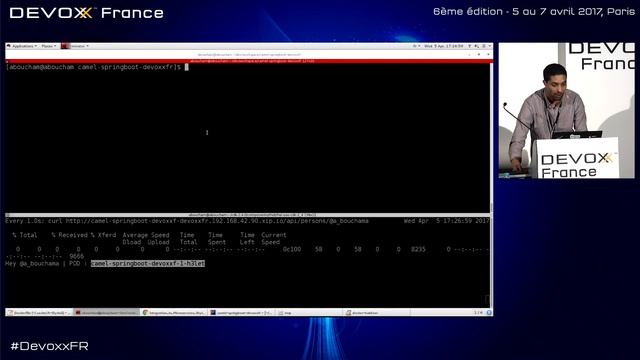Switch to the fifth taskbar window entry

coord(309,313)
